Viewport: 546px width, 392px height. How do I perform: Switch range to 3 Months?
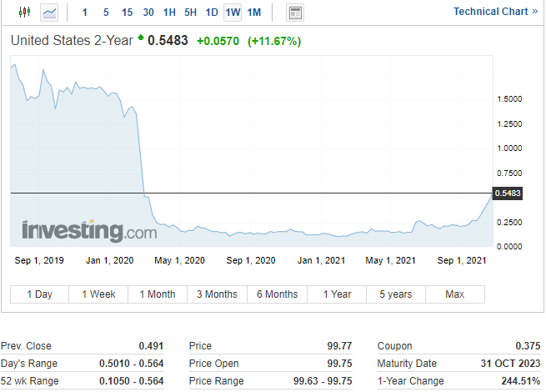coord(217,294)
